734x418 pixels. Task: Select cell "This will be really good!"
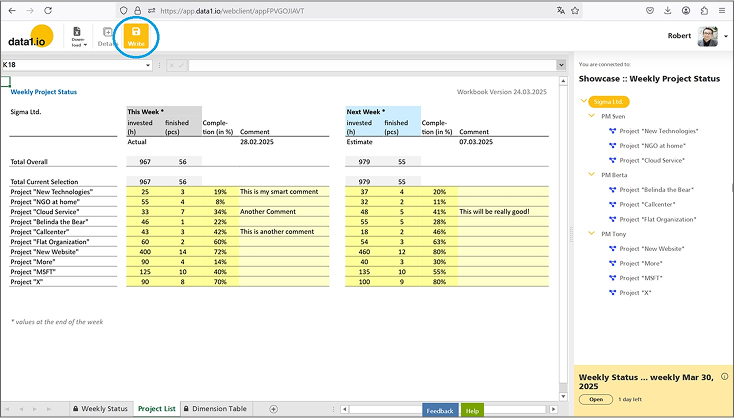[503, 212]
